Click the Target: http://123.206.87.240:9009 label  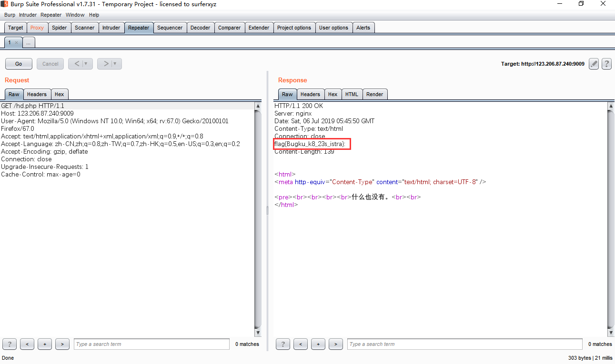pyautogui.click(x=543, y=64)
